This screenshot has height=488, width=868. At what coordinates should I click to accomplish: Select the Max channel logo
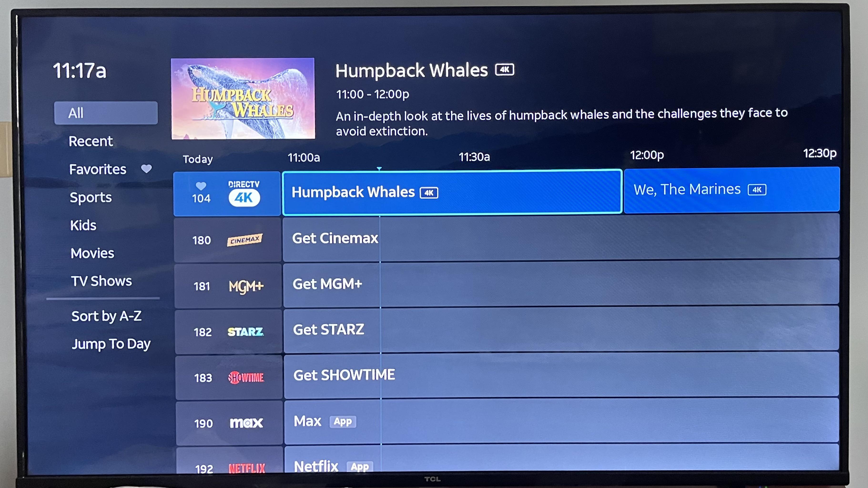246,423
